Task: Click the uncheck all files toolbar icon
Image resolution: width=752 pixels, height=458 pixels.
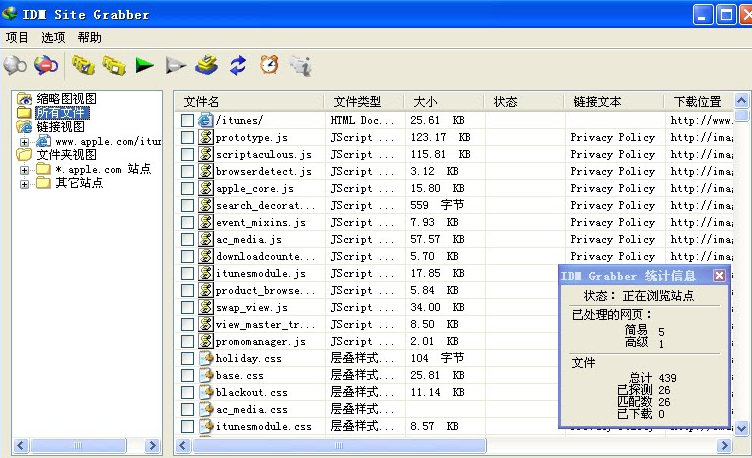Action: tap(114, 66)
